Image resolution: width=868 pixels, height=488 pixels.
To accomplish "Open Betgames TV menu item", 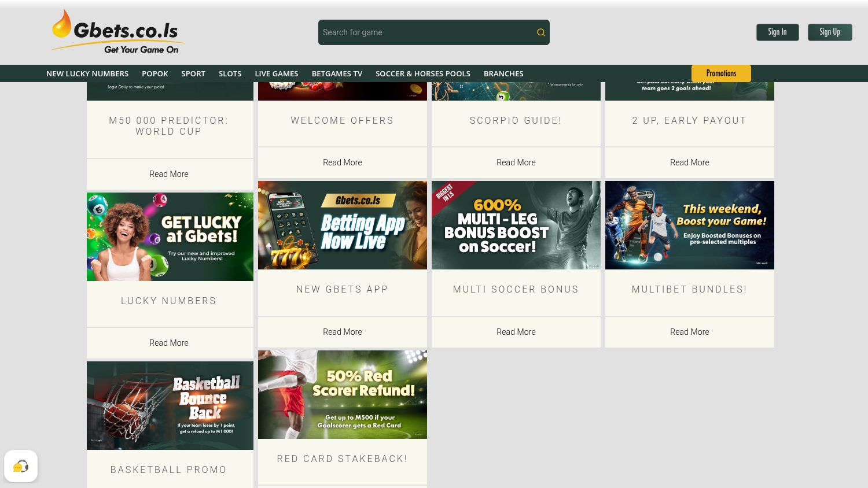I will coord(337,73).
